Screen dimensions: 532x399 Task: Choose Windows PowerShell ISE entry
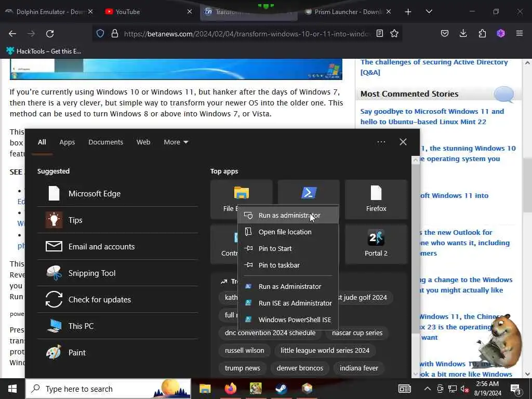(288, 320)
